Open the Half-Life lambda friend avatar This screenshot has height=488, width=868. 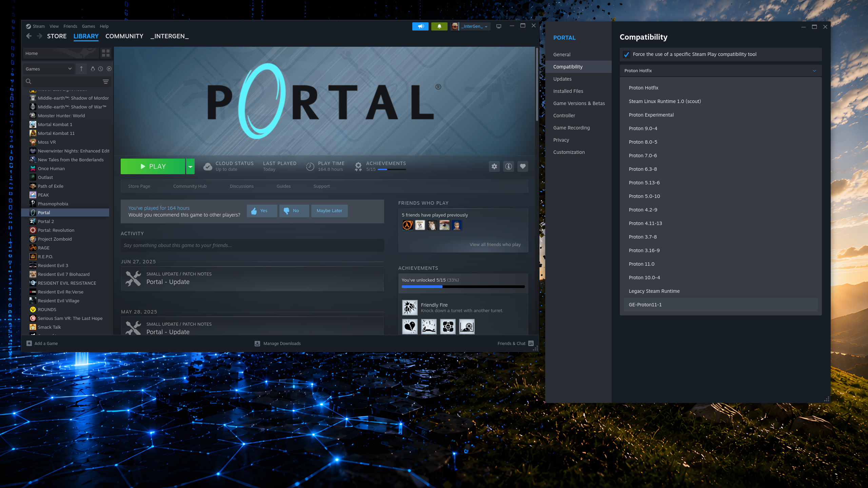[408, 225]
